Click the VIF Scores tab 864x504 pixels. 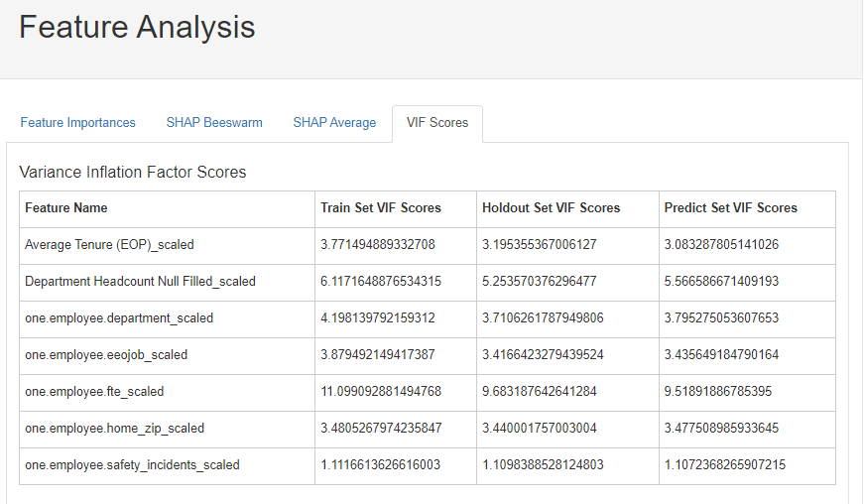point(436,123)
